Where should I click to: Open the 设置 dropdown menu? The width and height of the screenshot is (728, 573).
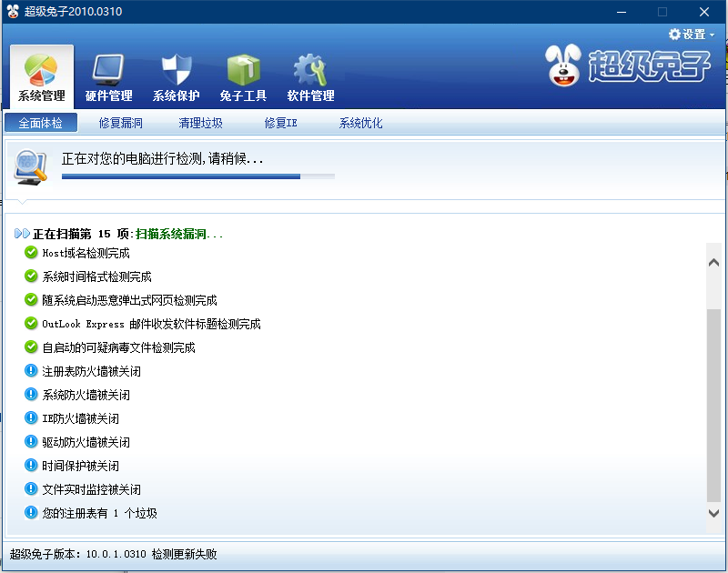(692, 33)
